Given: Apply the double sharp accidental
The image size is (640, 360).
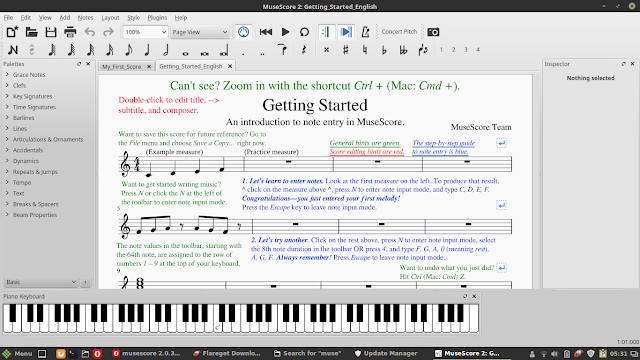Looking at the screenshot, I should [326, 50].
